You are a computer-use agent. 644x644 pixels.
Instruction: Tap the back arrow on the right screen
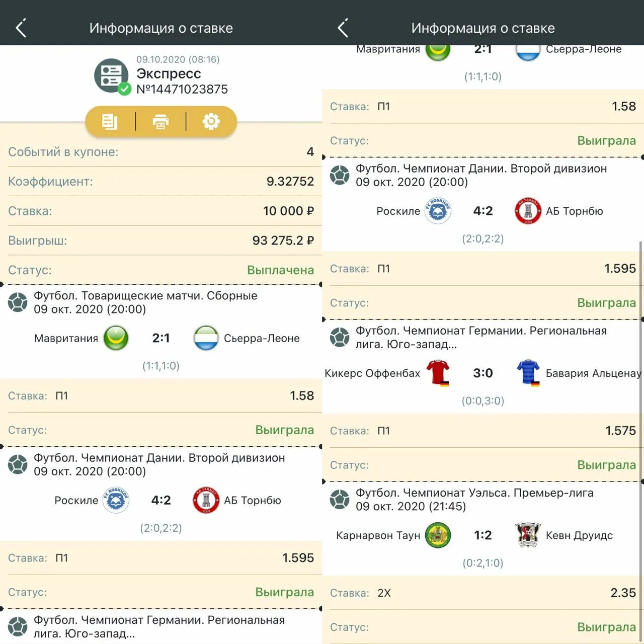pos(343,28)
